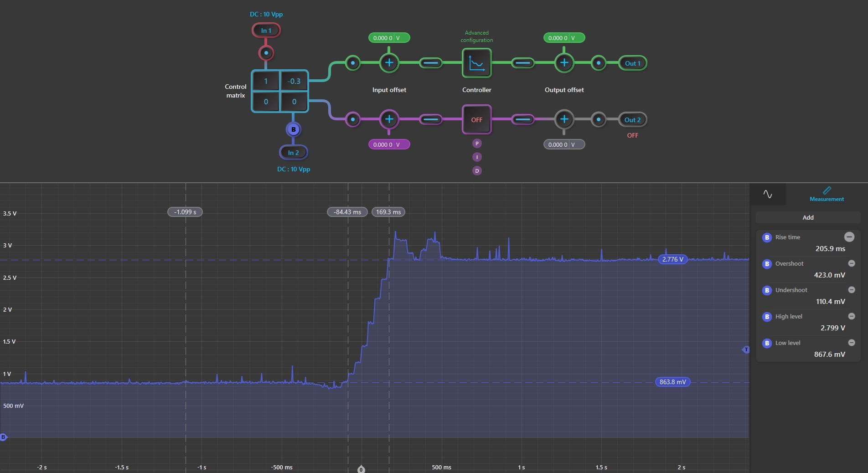
Task: Edit the bottom-right control matrix cell
Action: click(294, 102)
